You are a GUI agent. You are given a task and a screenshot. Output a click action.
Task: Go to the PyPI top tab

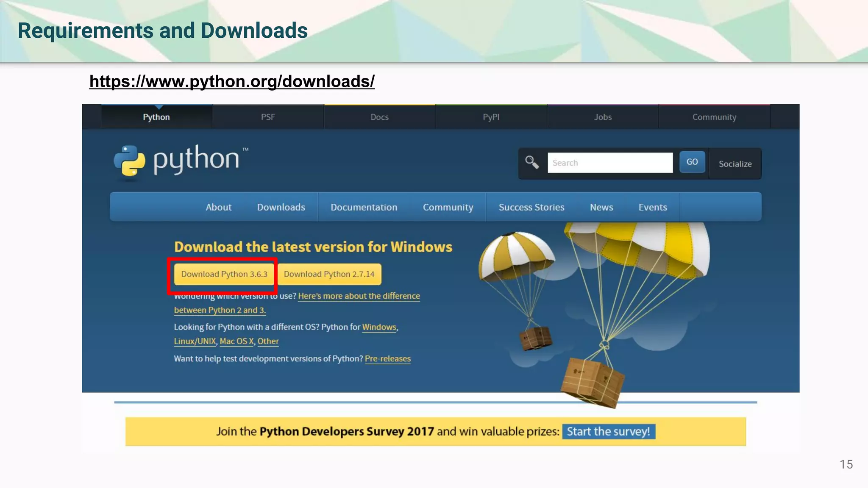pos(491,117)
